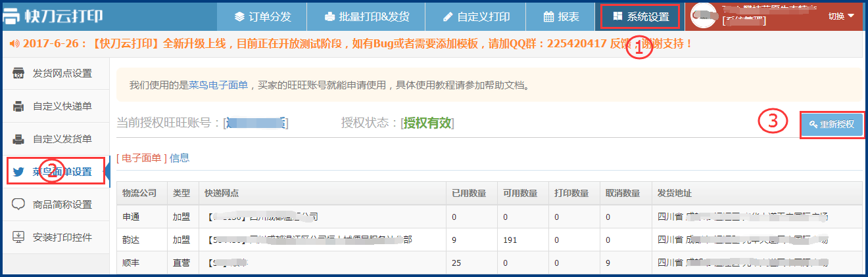The width and height of the screenshot is (868, 277).
Task: Click the 可用数量 column header
Action: click(520, 193)
